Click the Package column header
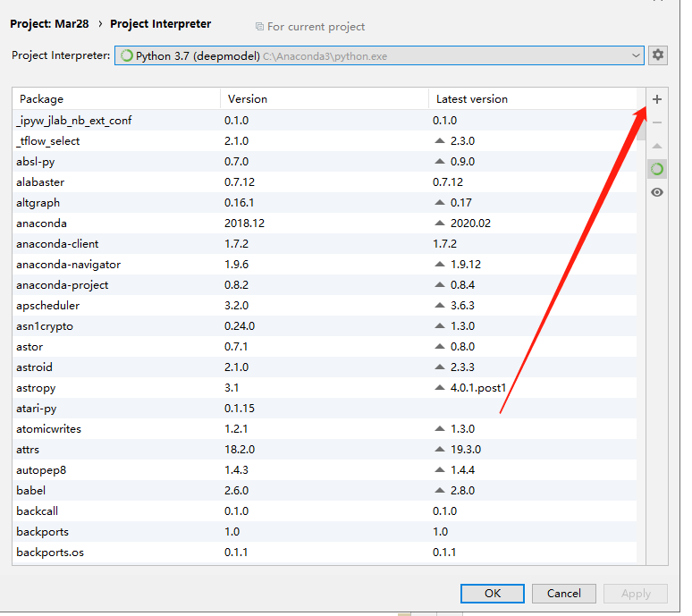This screenshot has height=616, width=692. [116, 99]
